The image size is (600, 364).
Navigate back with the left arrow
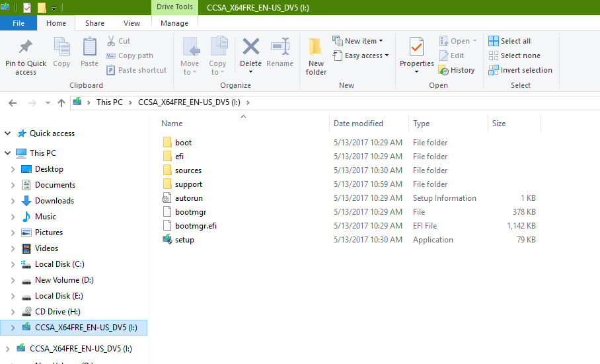13,102
